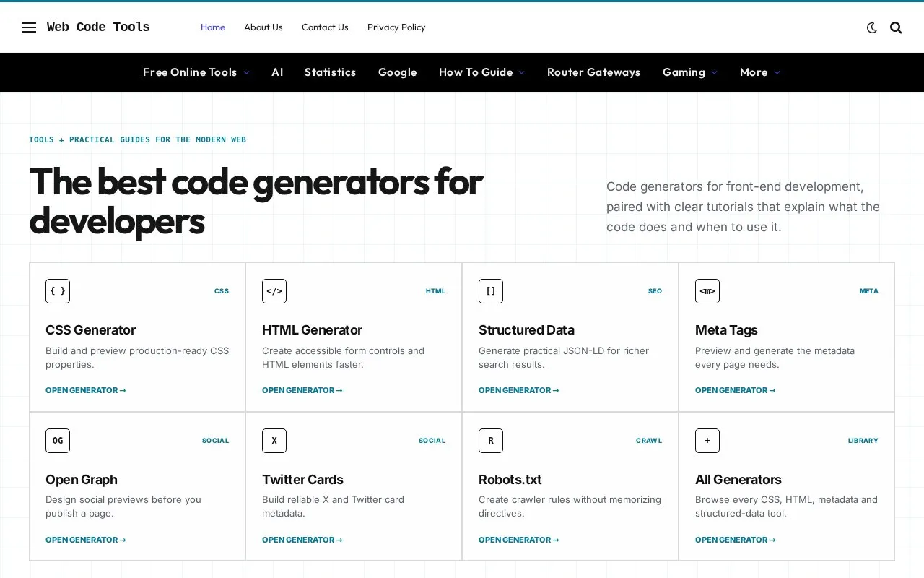Open generator link under Twitter Cards

click(x=302, y=540)
